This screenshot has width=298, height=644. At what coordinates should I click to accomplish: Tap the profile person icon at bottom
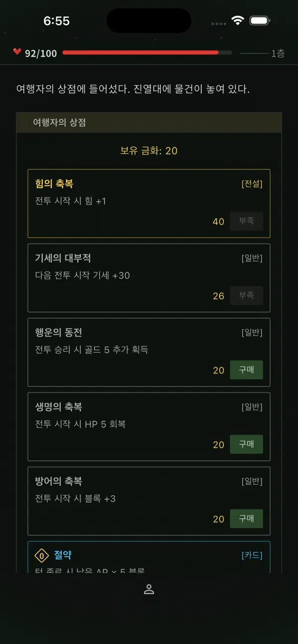click(x=149, y=589)
